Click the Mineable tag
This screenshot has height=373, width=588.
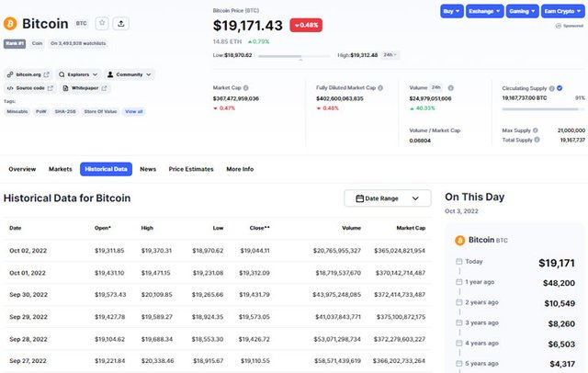17,111
